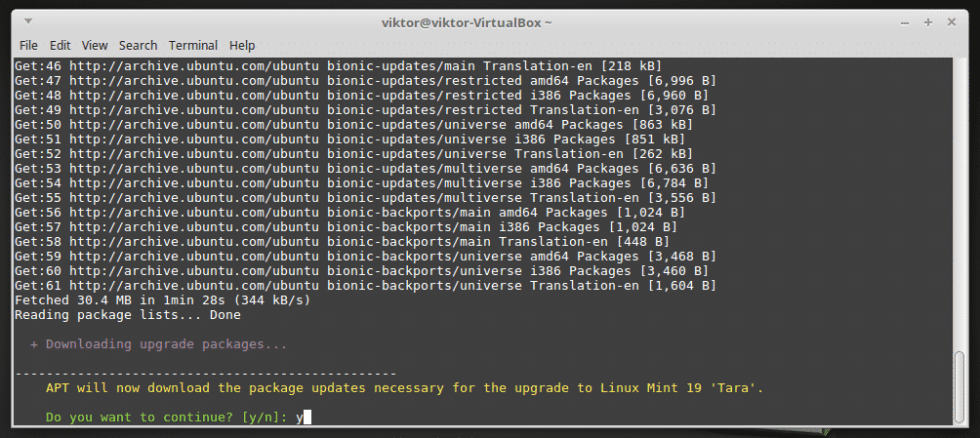Open the window menu arrow in title bar
Screen dimensions: 980x438
[26, 20]
